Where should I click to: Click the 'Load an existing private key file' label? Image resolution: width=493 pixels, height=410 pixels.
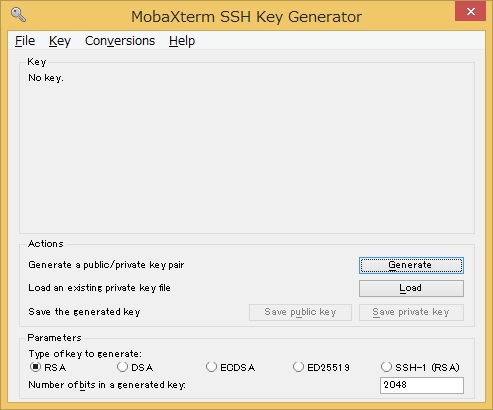tap(99, 288)
